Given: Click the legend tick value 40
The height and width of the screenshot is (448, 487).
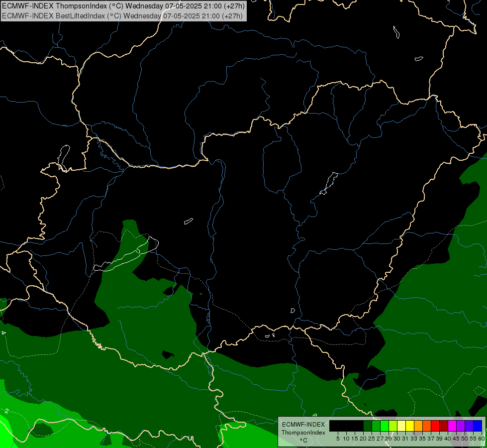Looking at the screenshot, I should click(x=448, y=439).
